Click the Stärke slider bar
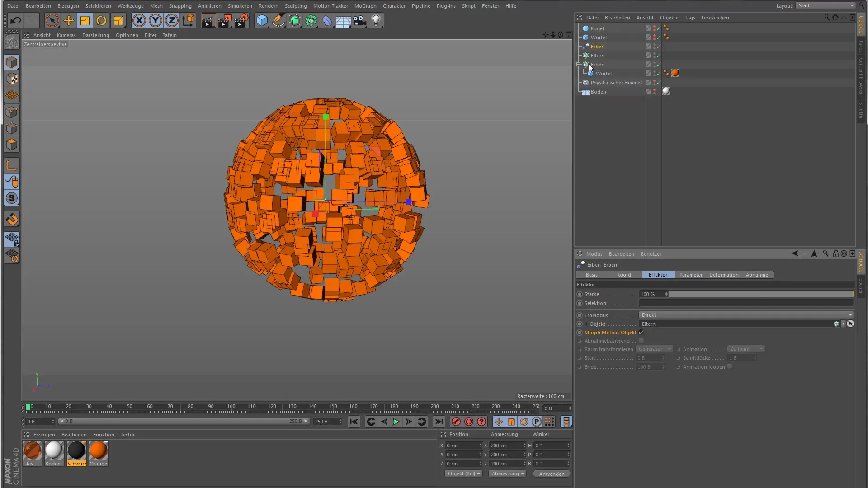Image resolution: width=868 pixels, height=488 pixels. tap(761, 294)
